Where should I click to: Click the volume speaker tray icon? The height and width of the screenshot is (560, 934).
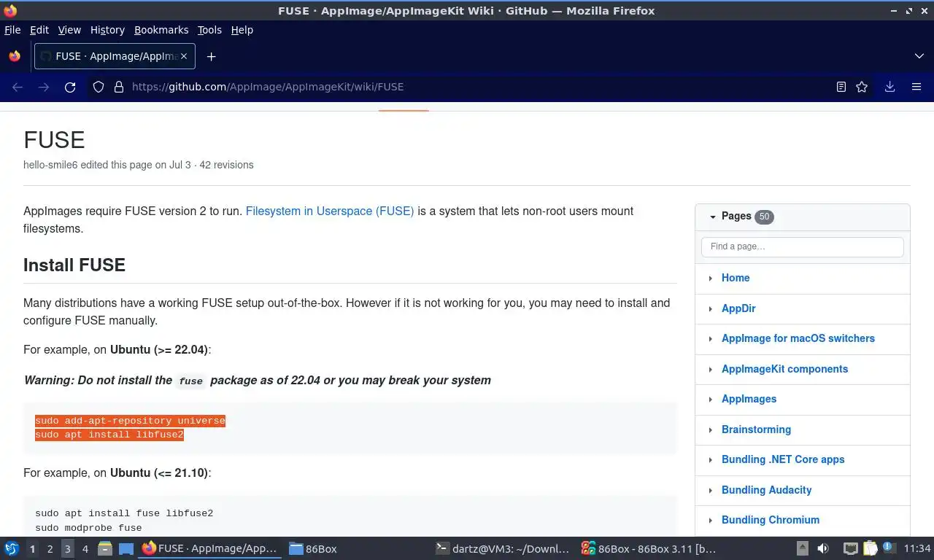(x=823, y=548)
